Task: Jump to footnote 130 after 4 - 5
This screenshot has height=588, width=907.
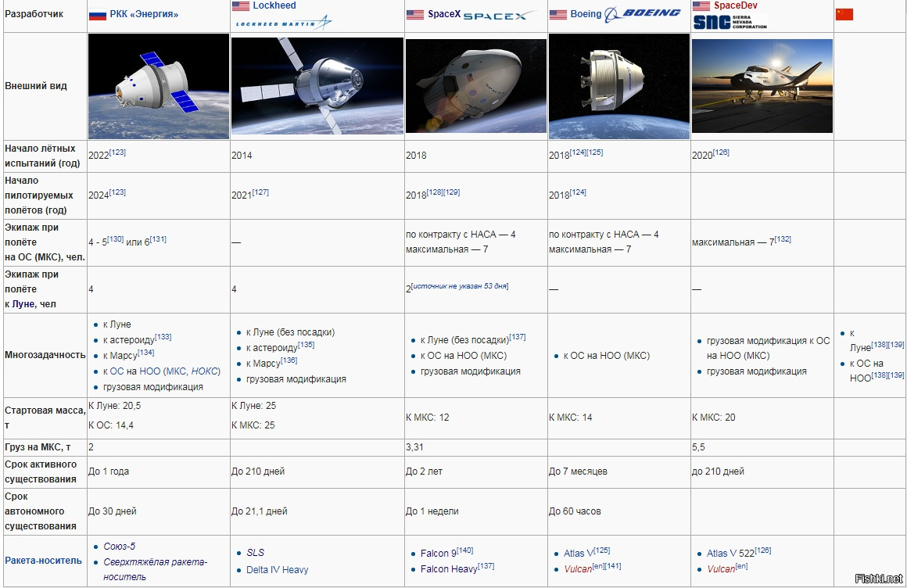Action: point(115,239)
